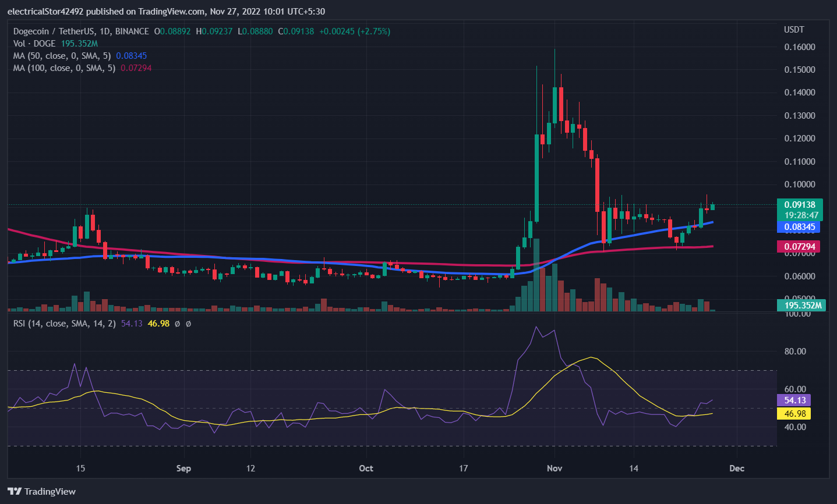Click the 0.06000 price axis label
The width and height of the screenshot is (837, 504).
click(800, 276)
